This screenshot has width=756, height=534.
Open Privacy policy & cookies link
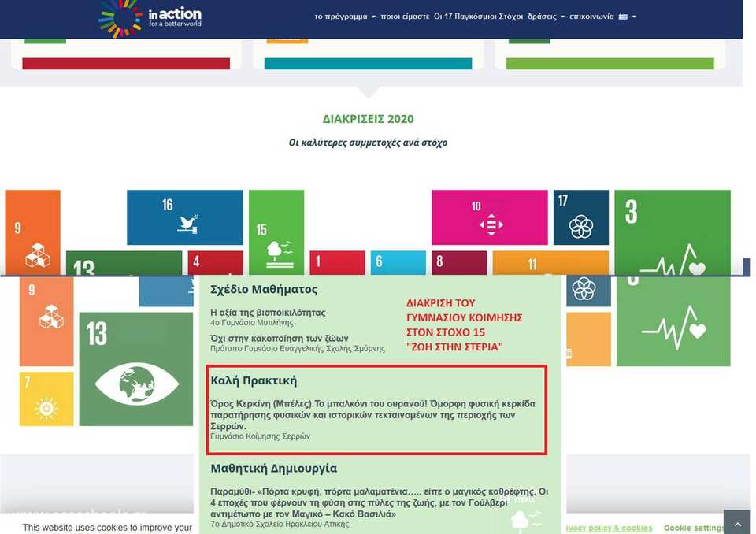pyautogui.click(x=610, y=528)
